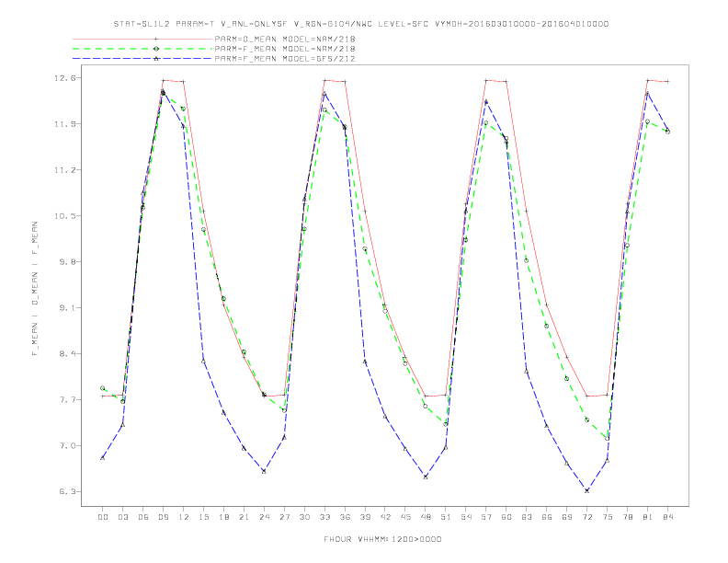Click the x-axis tick label 42

point(385,517)
